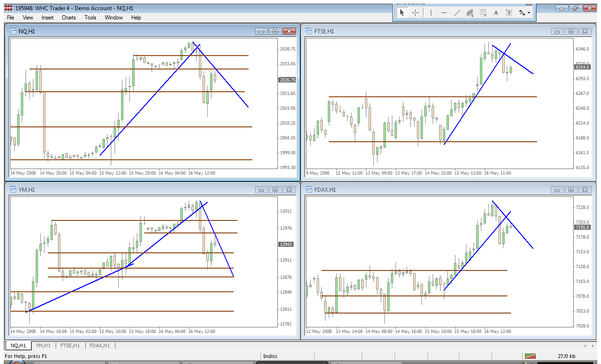Close the FDAX,H1 chart window
This screenshot has width=601, height=364.
pyautogui.click(x=586, y=189)
